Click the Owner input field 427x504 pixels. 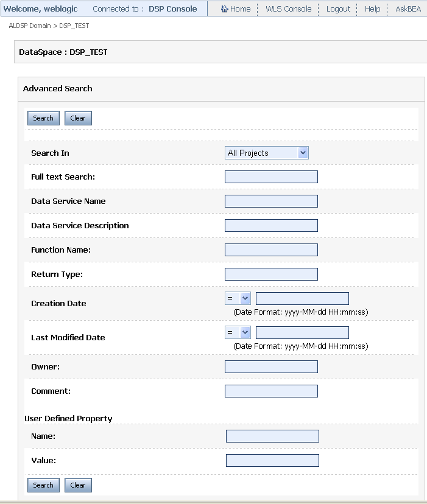271,366
